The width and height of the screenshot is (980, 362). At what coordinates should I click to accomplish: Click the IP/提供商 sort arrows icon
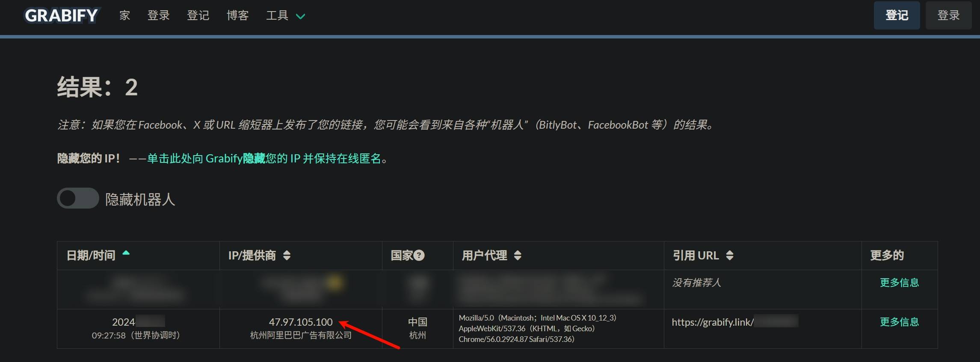tap(287, 256)
